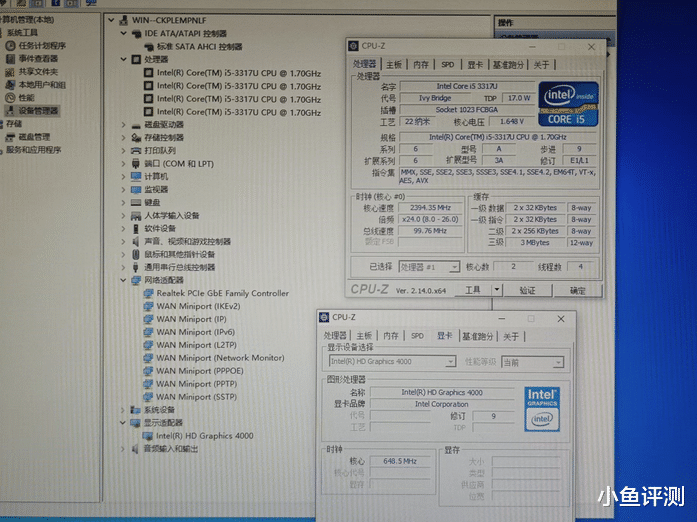
Task: Click the IDE ATA/ATAPI controller icon
Action: (136, 34)
